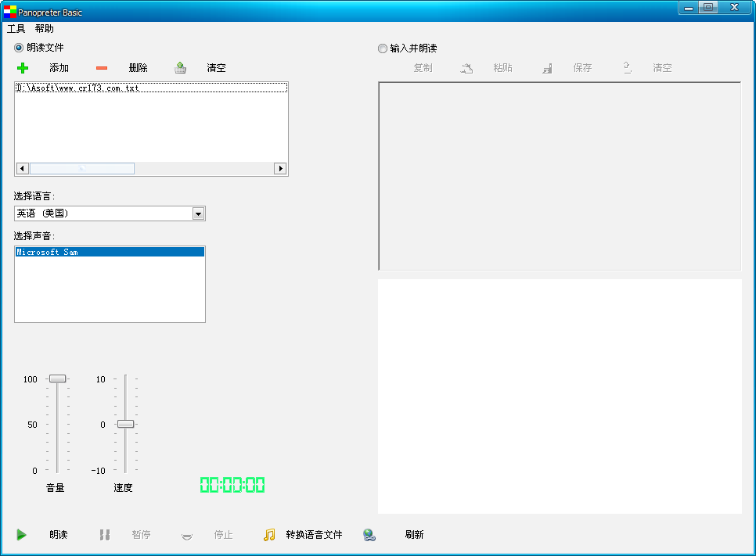Image resolution: width=756 pixels, height=556 pixels.
Task: Click the red minus 删除 icon
Action: coord(102,68)
